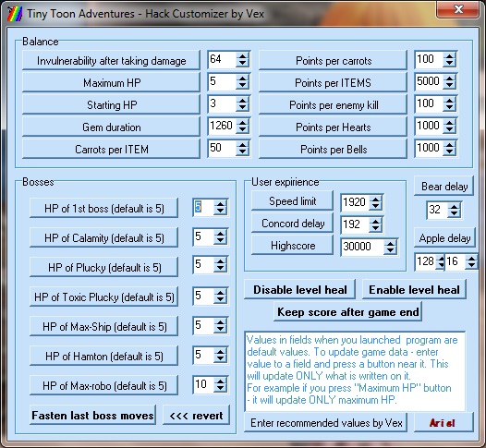Increase Highscore spinner value

(390, 244)
